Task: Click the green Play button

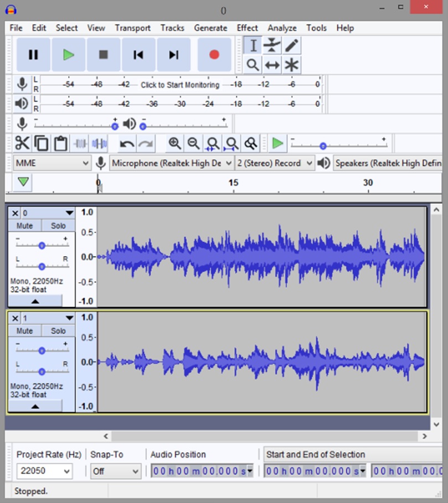Action: point(69,54)
